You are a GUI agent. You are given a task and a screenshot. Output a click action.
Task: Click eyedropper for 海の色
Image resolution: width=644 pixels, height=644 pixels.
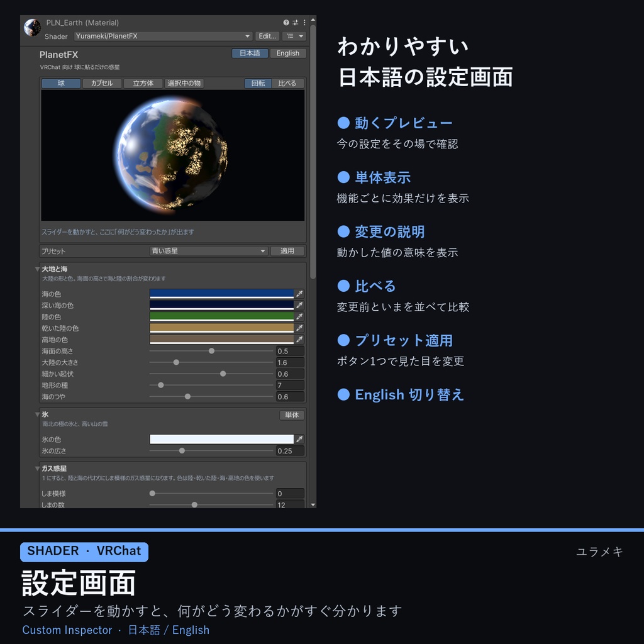pos(300,294)
